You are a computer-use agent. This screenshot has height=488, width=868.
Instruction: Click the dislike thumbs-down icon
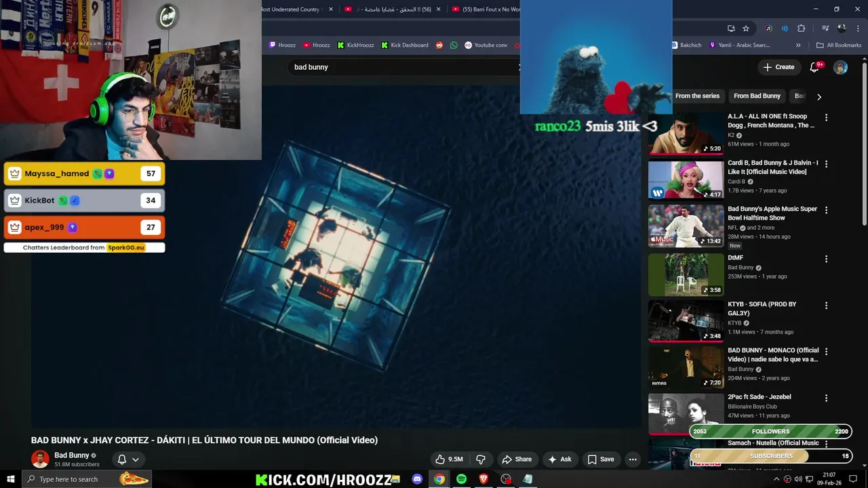click(481, 460)
